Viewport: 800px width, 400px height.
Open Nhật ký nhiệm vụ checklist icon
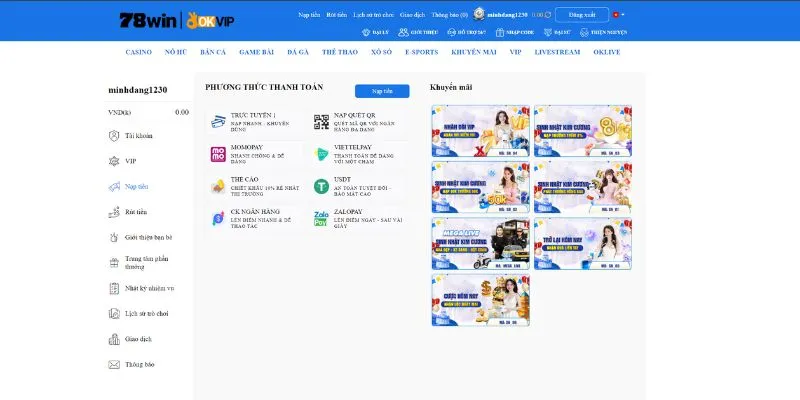(114, 288)
